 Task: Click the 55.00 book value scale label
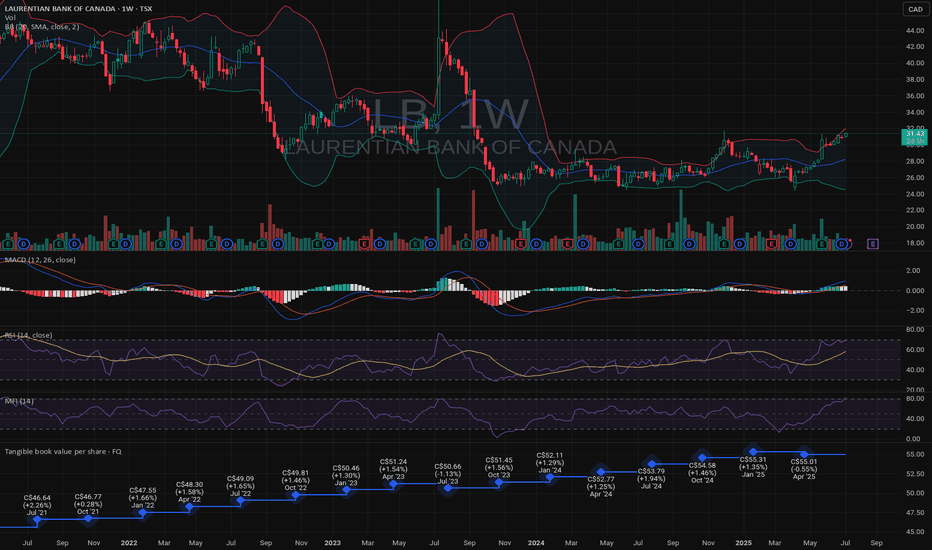tap(915, 454)
